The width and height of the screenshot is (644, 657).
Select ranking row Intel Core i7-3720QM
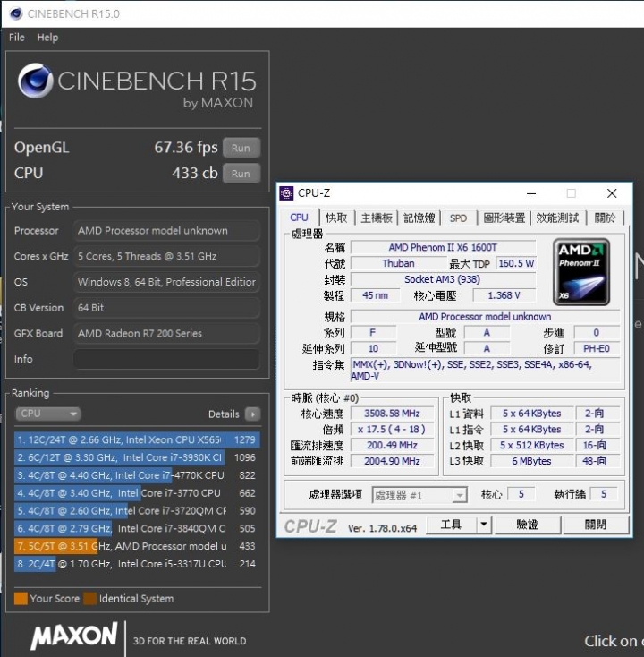click(x=137, y=510)
